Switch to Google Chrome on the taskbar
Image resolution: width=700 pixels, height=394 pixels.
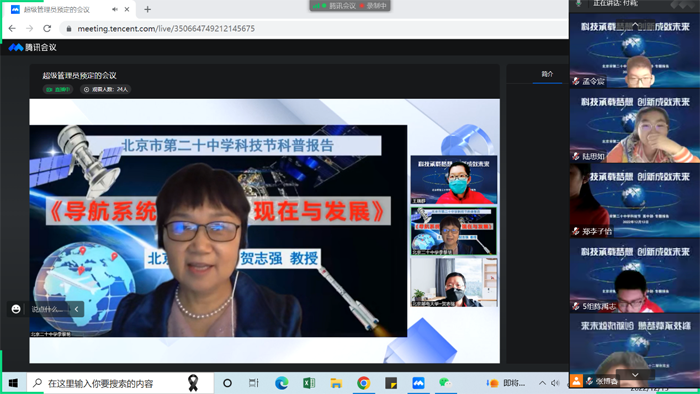363,383
